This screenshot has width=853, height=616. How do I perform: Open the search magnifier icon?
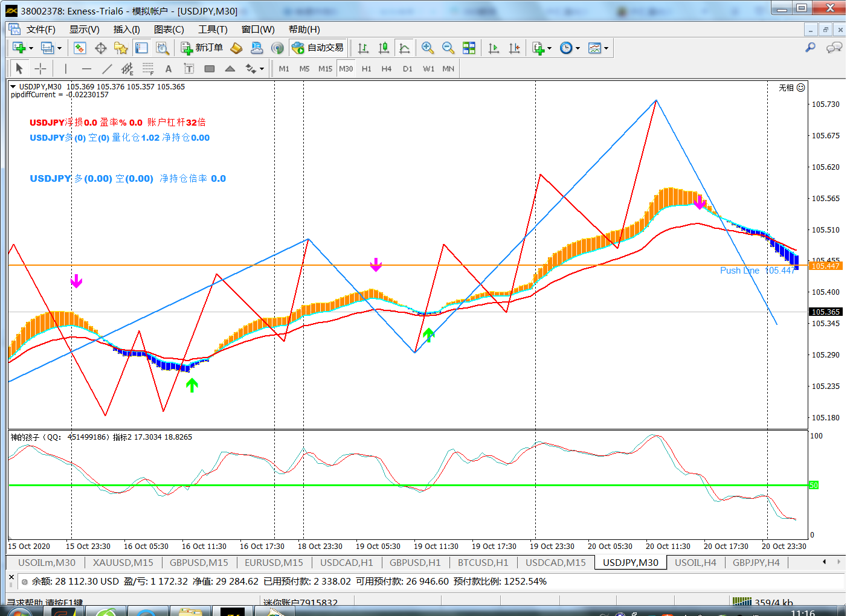[810, 48]
